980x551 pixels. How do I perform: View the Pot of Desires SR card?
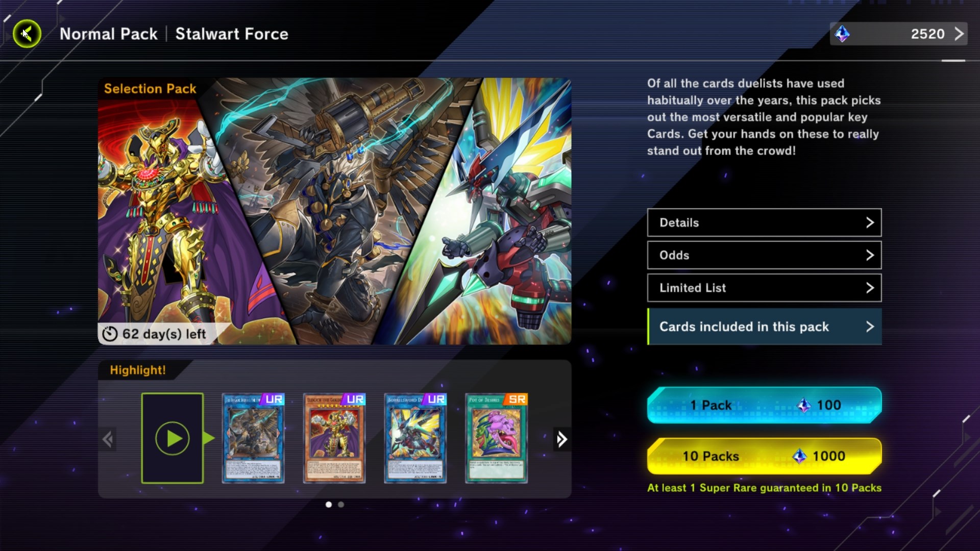[x=497, y=438]
